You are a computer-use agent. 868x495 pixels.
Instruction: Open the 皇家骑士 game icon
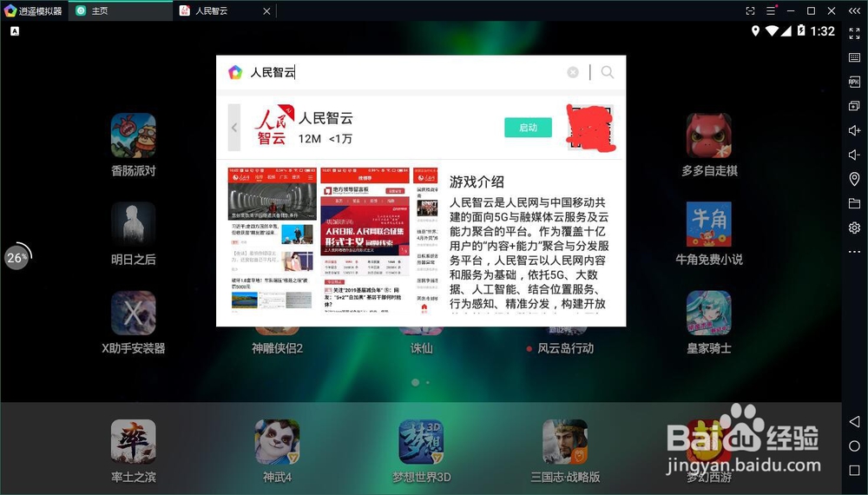coord(708,313)
